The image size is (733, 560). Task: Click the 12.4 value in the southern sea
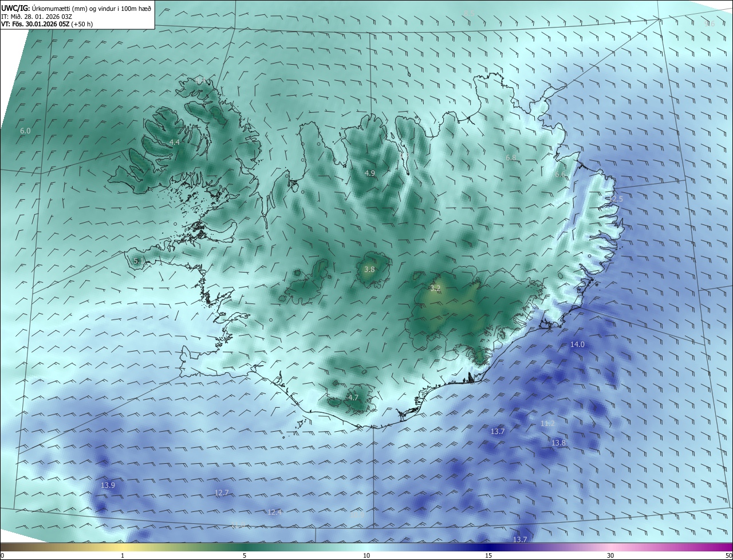click(275, 512)
